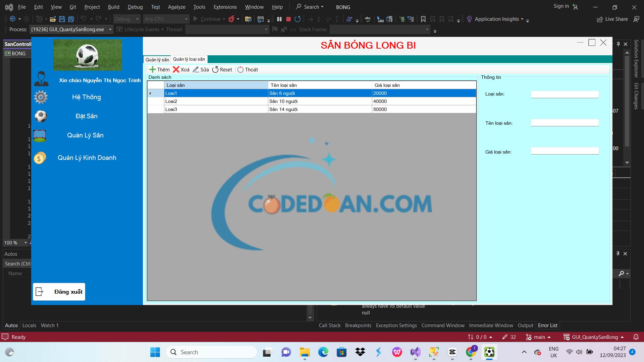Click the Save All icon in toolbar
The height and width of the screenshot is (362, 644).
[71, 19]
